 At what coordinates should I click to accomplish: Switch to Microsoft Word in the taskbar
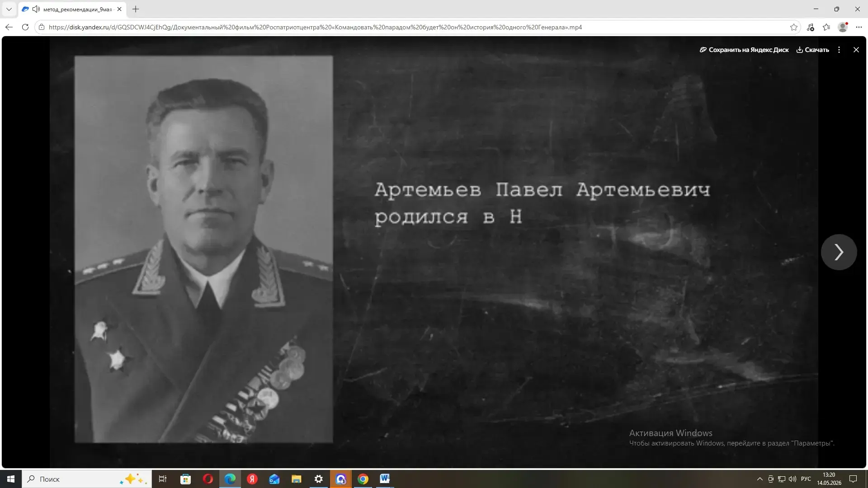point(385,479)
